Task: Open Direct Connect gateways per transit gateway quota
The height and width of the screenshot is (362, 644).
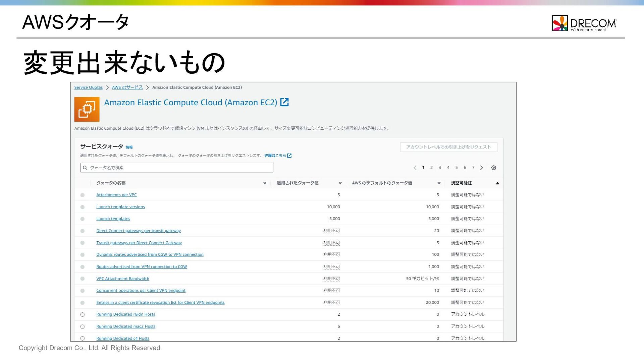Action: [x=139, y=231]
